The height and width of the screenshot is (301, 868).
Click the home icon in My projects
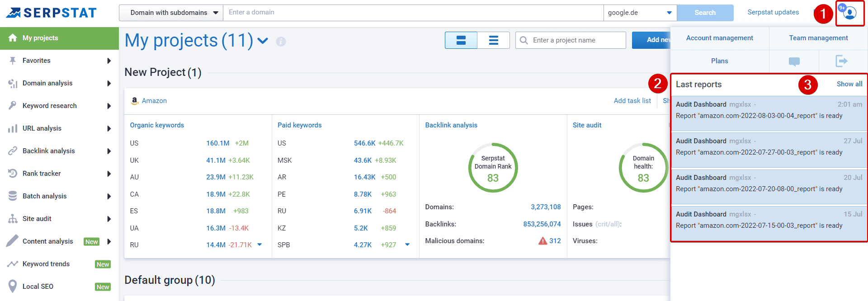click(13, 38)
